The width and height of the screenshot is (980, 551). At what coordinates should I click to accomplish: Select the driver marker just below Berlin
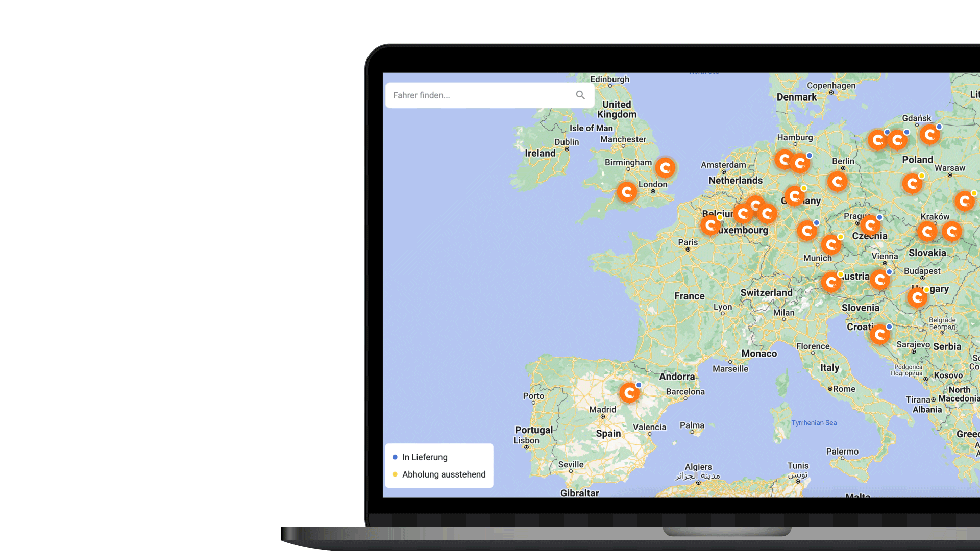click(838, 181)
